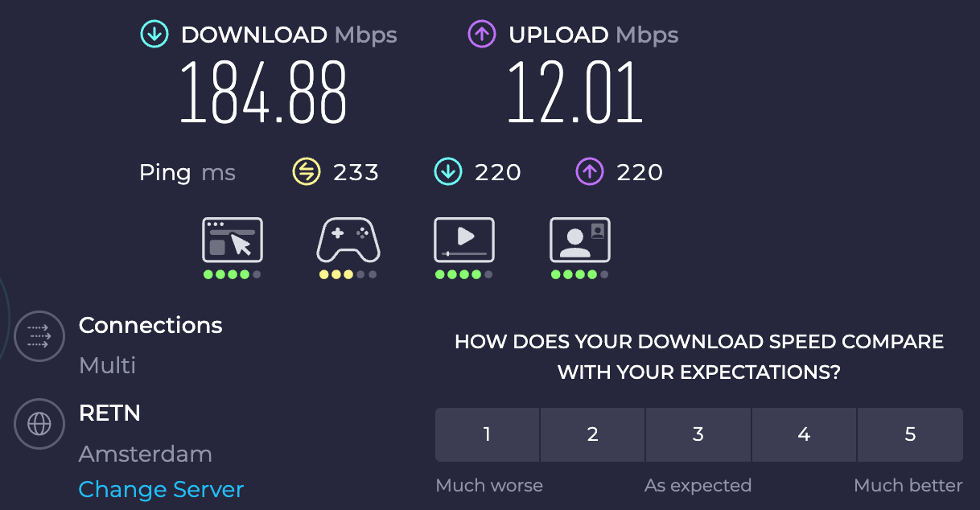Click the 184.88 download result
The height and width of the screenshot is (510, 980).
pos(263,92)
